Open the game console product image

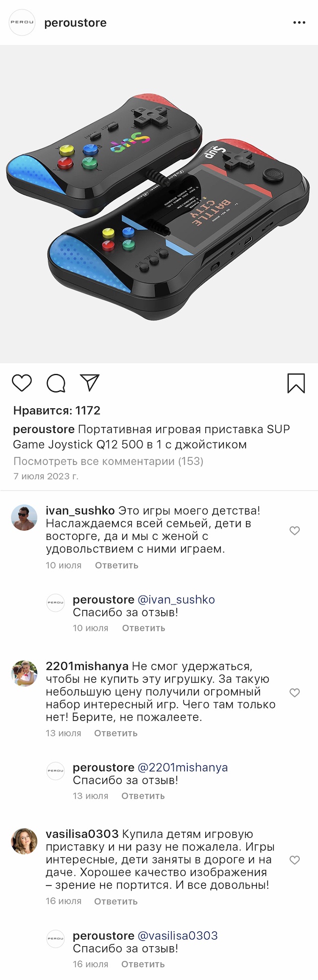click(159, 204)
